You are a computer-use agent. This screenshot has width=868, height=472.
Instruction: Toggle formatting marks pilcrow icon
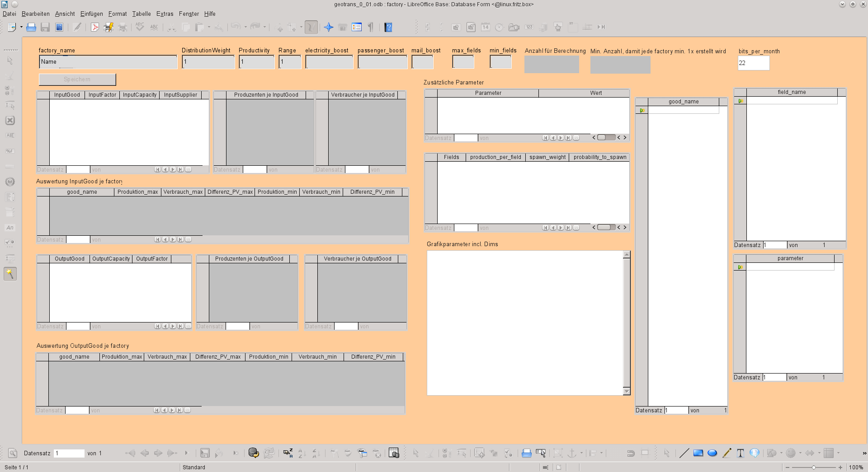[x=371, y=28]
